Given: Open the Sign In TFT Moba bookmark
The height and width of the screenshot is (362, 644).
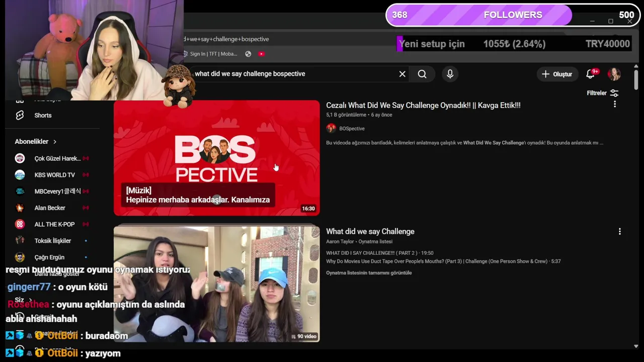Looking at the screenshot, I should pyautogui.click(x=210, y=54).
